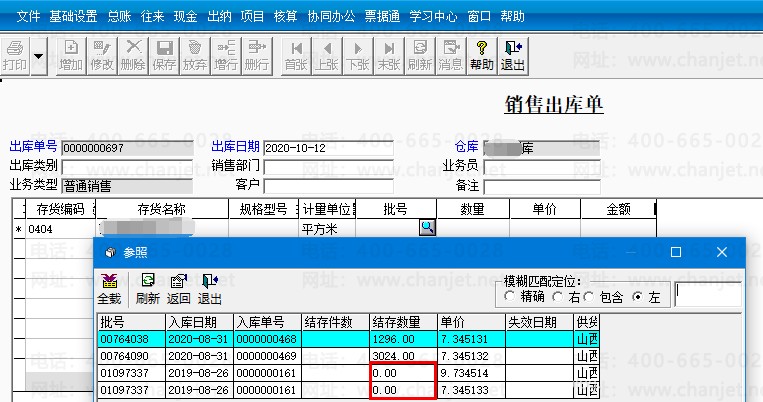763x402 pixels.
Task: Click quantity cell 3024.00
Action: 403,356
